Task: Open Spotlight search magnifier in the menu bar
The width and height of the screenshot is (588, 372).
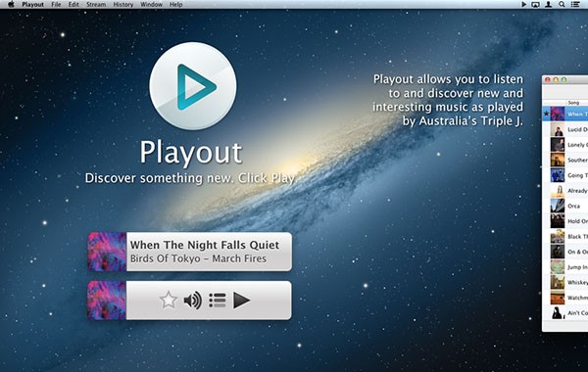Action: pyautogui.click(x=562, y=5)
